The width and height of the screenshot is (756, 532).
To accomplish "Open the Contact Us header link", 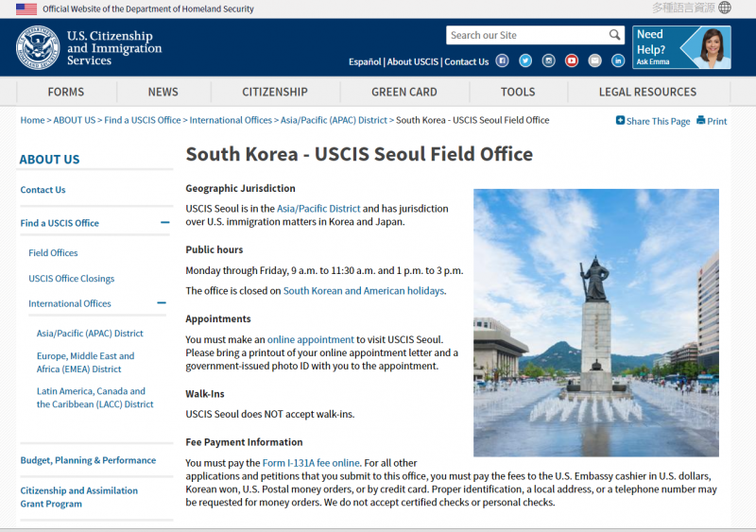I will 466,61.
